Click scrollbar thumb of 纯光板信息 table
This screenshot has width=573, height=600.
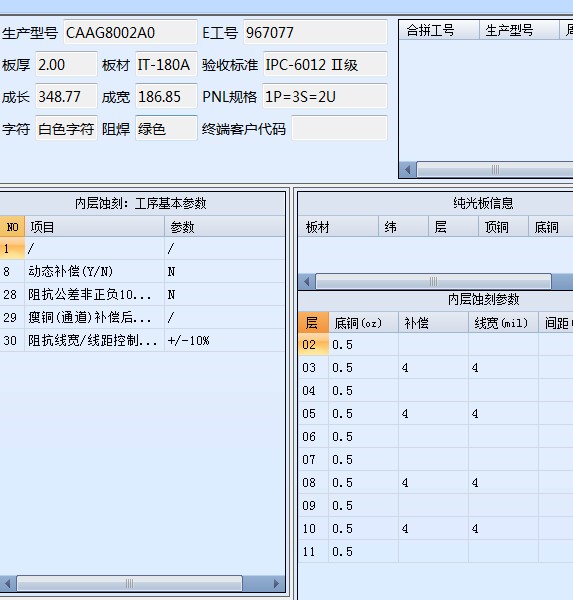tap(433, 282)
